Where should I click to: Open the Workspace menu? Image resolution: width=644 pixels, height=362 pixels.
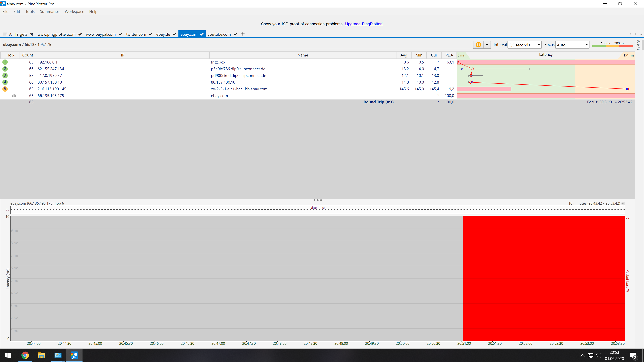coord(74,12)
